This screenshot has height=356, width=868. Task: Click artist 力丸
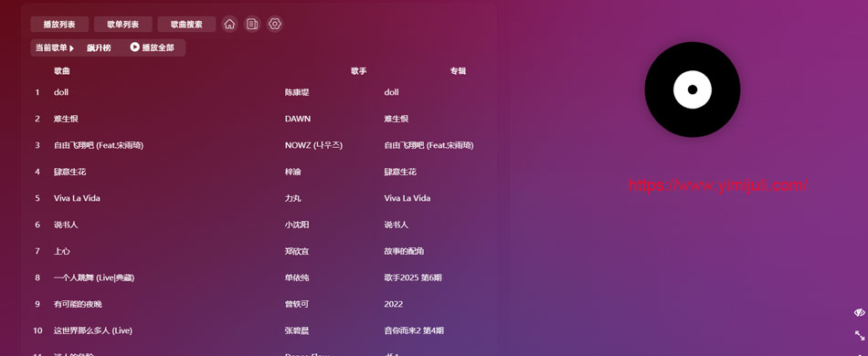[x=293, y=198]
